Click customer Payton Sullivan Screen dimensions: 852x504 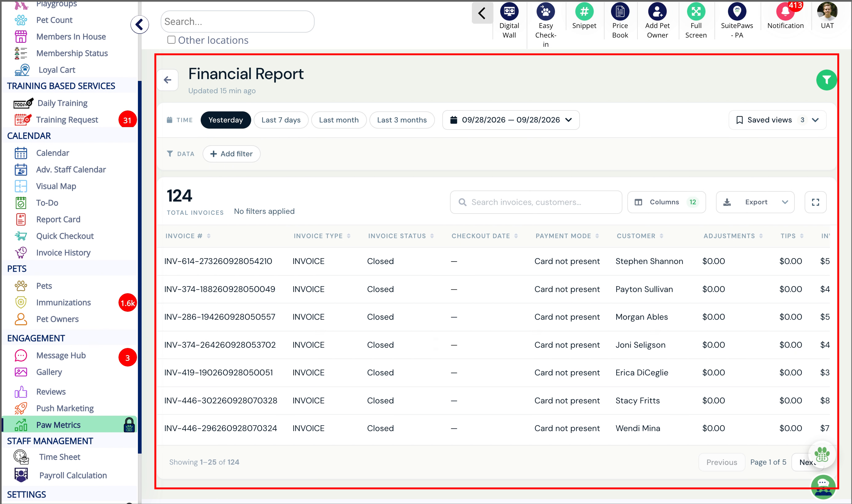coord(644,289)
